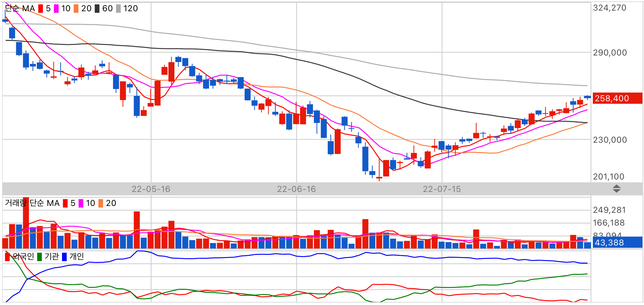Click the 249,281 volume axis label
The width and height of the screenshot is (644, 305).
(x=609, y=210)
